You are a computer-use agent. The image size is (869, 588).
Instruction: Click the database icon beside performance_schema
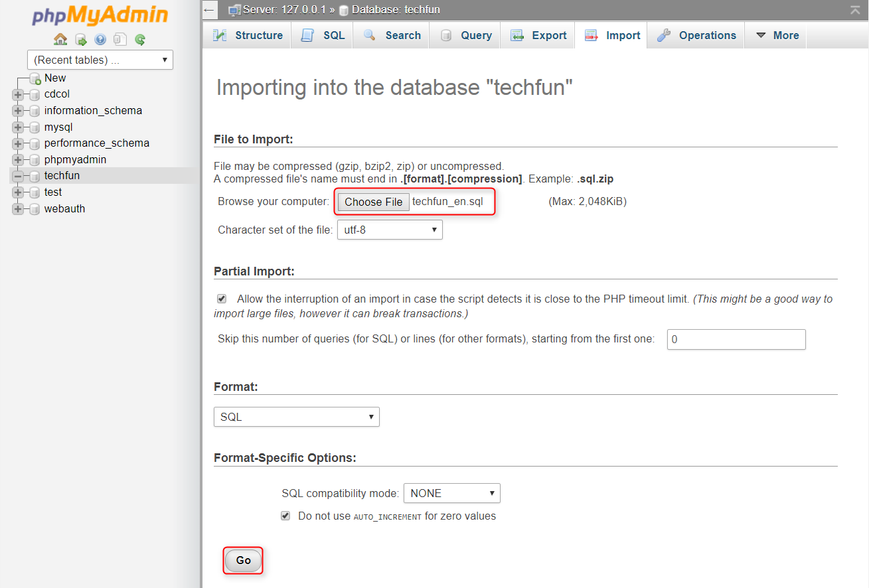point(35,143)
